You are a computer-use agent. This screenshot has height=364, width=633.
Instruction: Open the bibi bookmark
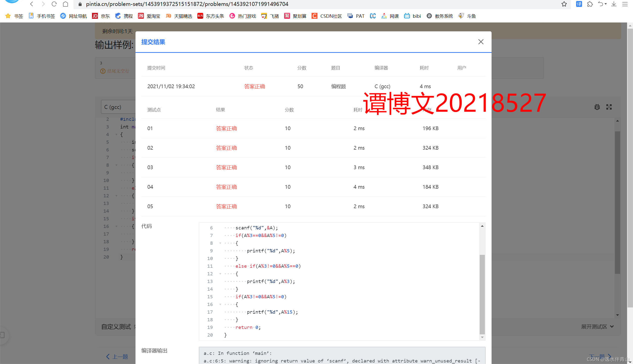pos(412,16)
